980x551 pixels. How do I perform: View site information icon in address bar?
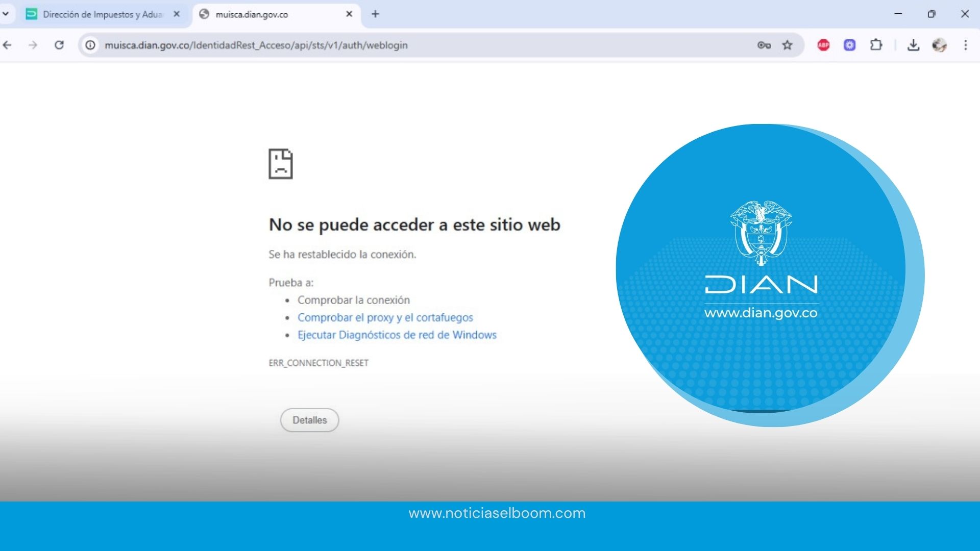[90, 45]
